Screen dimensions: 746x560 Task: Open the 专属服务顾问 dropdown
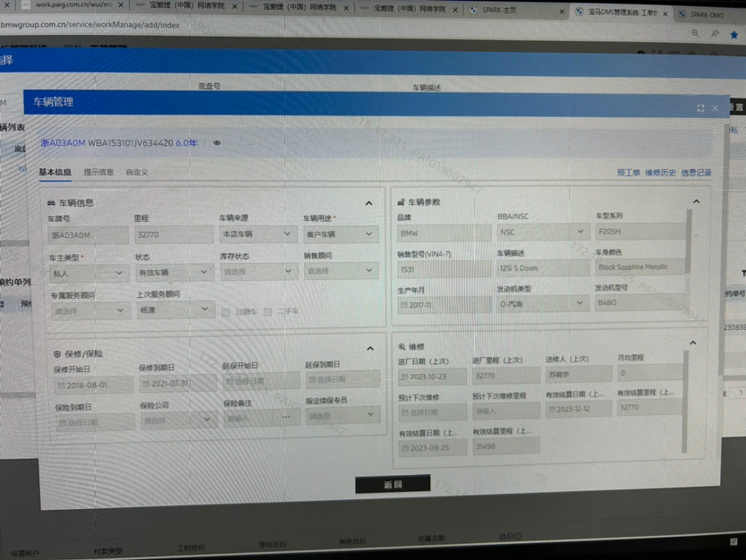[x=90, y=310]
